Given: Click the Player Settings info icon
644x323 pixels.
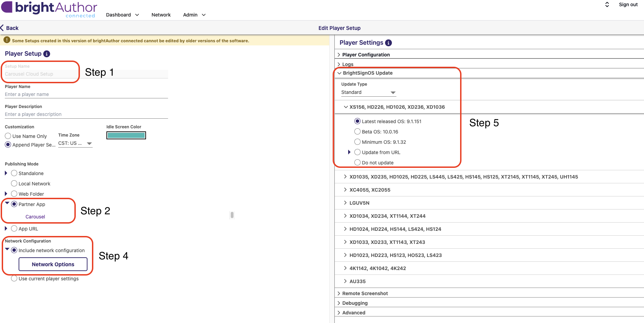Looking at the screenshot, I should point(388,43).
